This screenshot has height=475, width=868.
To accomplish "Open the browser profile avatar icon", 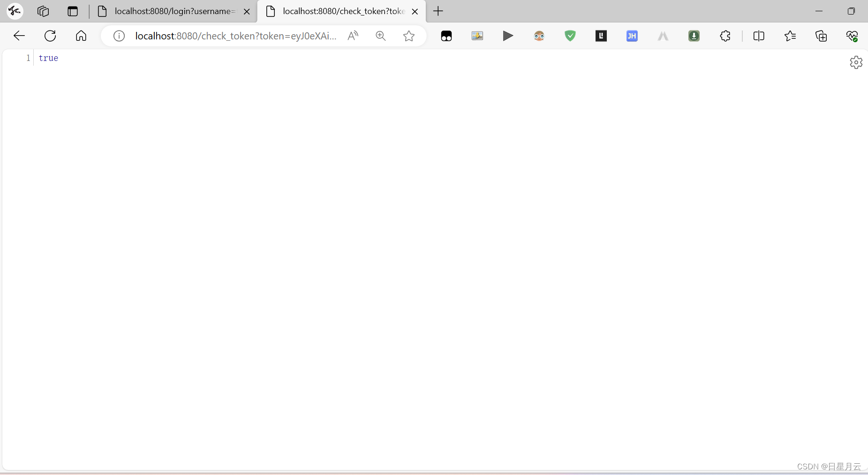I will tap(15, 11).
